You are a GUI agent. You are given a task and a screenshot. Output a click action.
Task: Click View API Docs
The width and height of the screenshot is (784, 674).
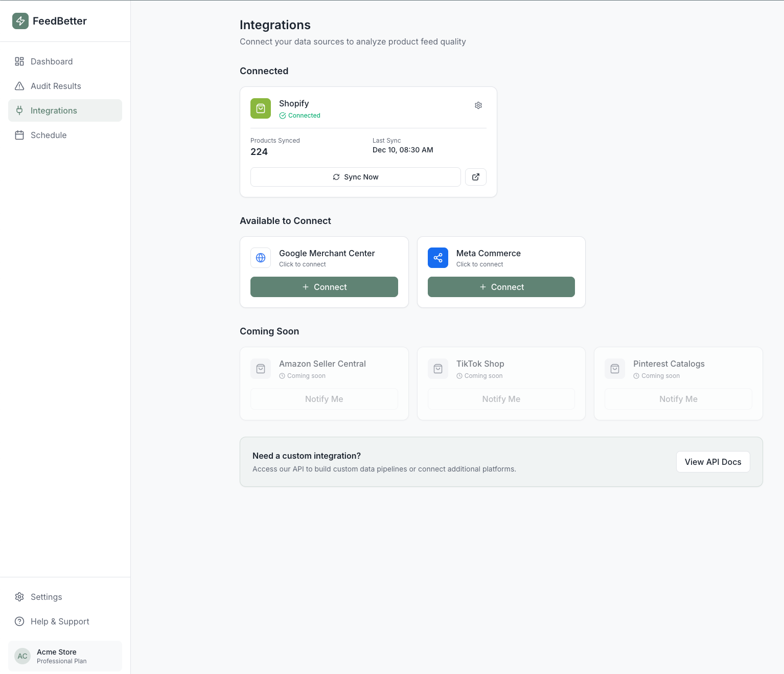coord(713,462)
